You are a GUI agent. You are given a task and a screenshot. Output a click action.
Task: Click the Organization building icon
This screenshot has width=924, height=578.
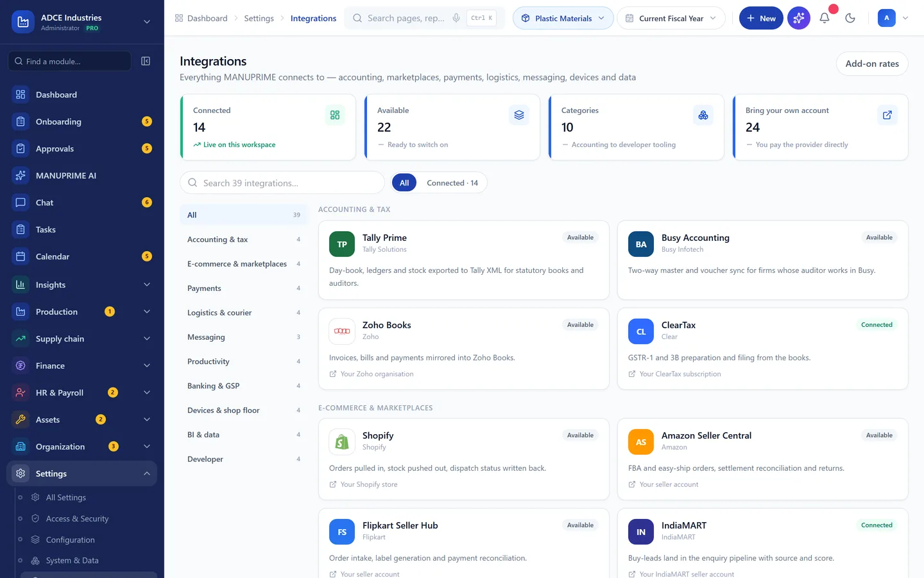[21, 446]
